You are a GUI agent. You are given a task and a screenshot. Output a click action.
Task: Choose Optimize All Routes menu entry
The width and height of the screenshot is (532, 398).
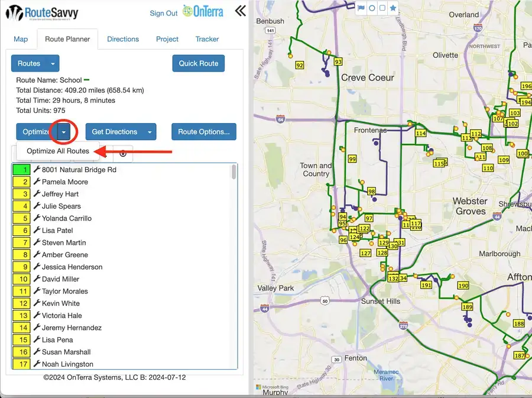[x=58, y=151]
